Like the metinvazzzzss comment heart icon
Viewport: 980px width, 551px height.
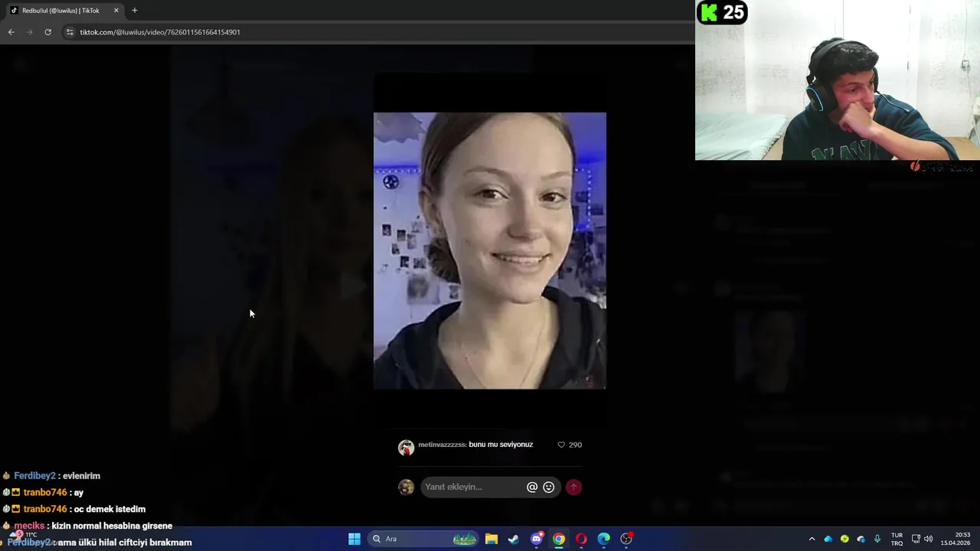pyautogui.click(x=561, y=445)
